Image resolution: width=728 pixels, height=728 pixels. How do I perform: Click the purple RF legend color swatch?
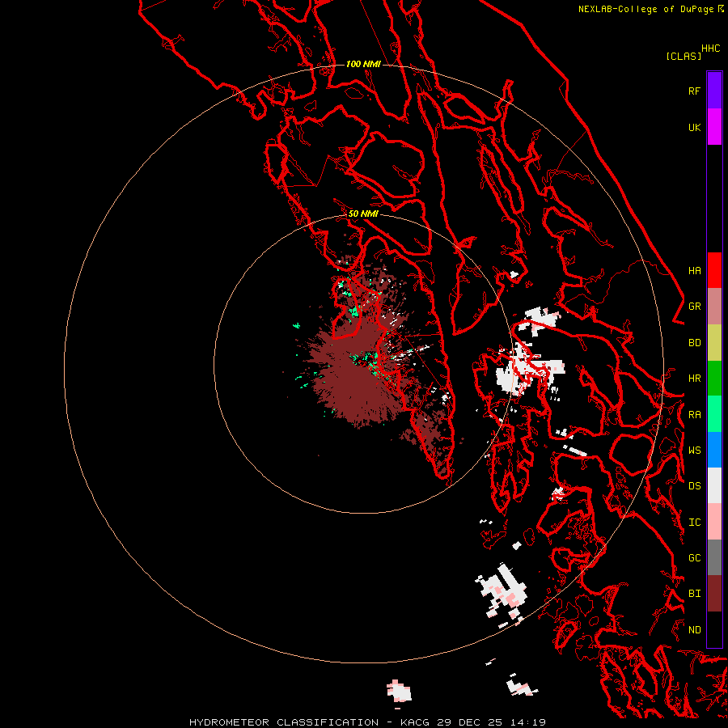[x=714, y=91]
